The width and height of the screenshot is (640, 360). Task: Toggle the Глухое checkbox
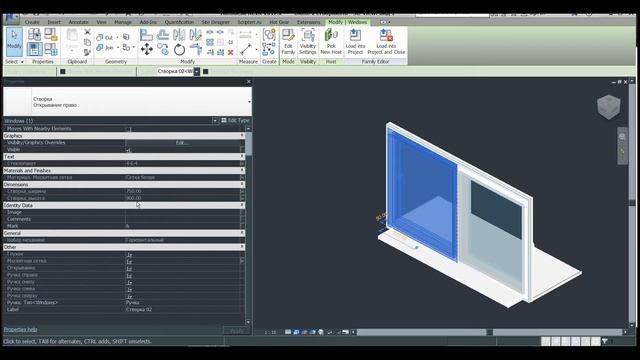[129, 254]
